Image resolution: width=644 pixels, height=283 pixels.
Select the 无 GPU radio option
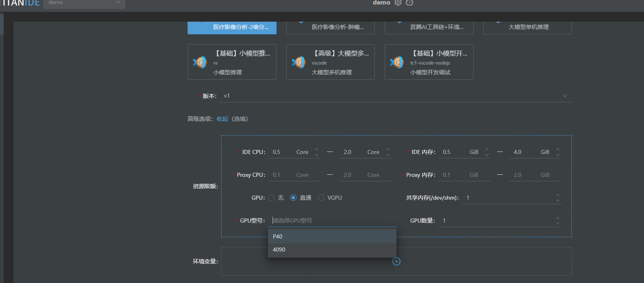271,198
